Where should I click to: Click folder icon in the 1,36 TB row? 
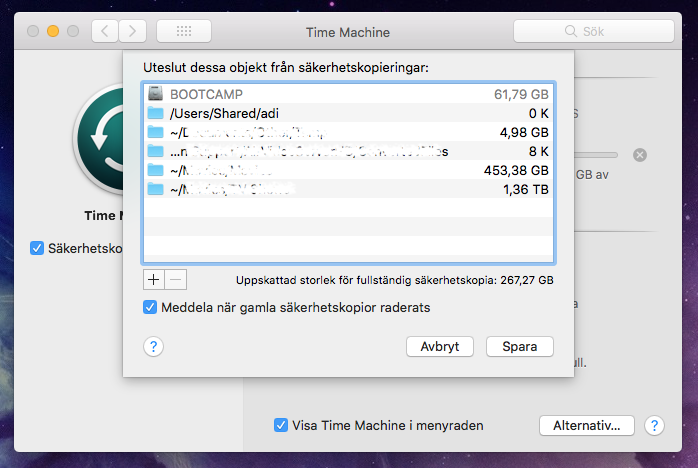pyautogui.click(x=155, y=189)
